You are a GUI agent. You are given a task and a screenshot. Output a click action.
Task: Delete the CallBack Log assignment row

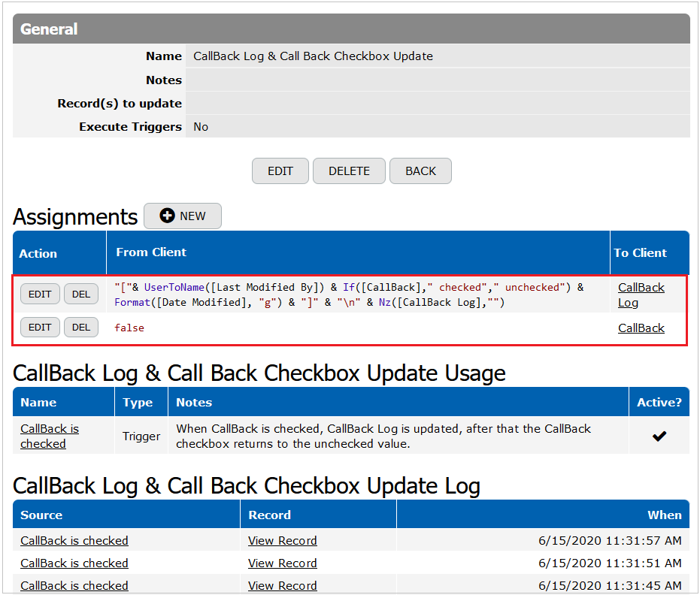(81, 294)
